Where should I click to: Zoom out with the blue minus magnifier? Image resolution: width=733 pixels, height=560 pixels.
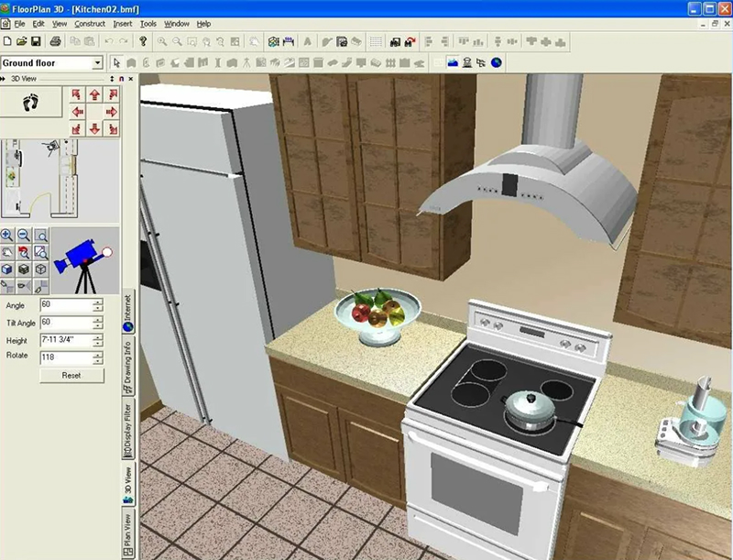(x=24, y=236)
